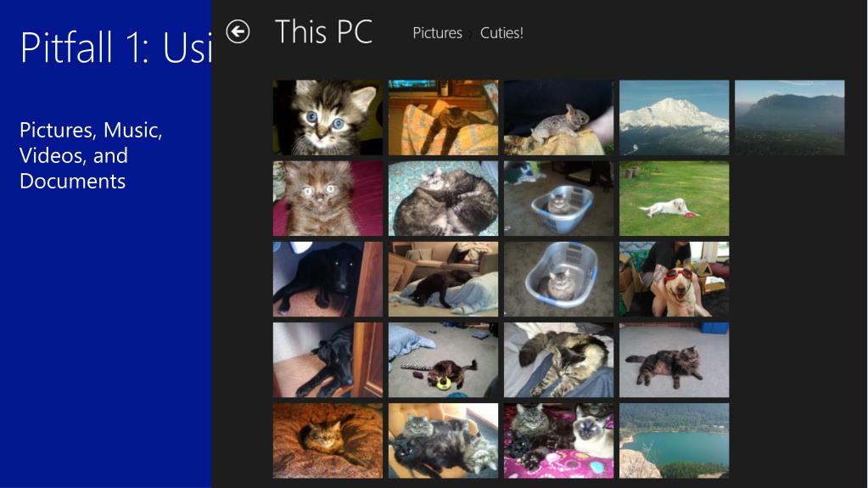Click the This PC heading
Viewport: 868px width, 488px height.
tap(324, 31)
